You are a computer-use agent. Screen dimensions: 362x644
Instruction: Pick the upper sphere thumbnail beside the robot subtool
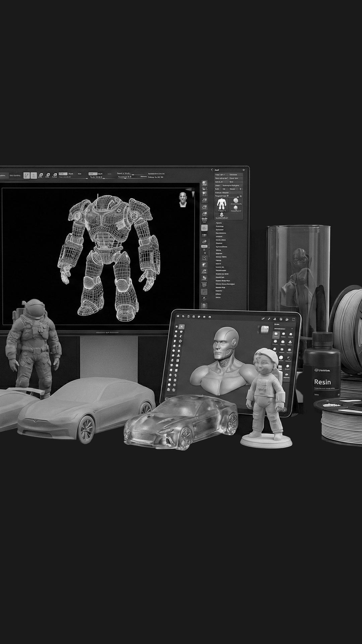(x=236, y=201)
